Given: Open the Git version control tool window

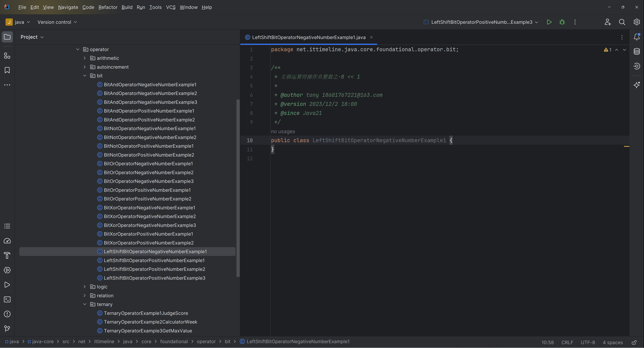Looking at the screenshot, I should point(7,329).
